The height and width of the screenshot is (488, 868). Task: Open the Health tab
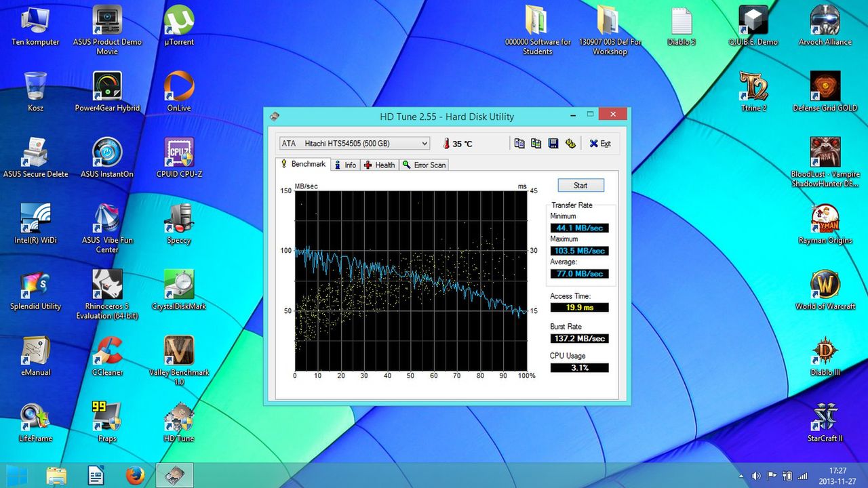[379, 165]
